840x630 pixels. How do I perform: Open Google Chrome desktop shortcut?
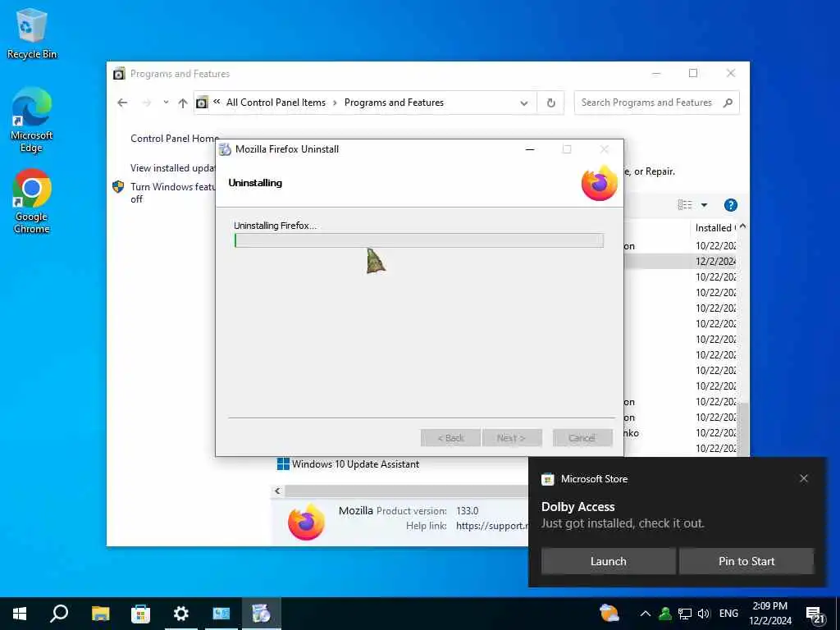click(32, 201)
